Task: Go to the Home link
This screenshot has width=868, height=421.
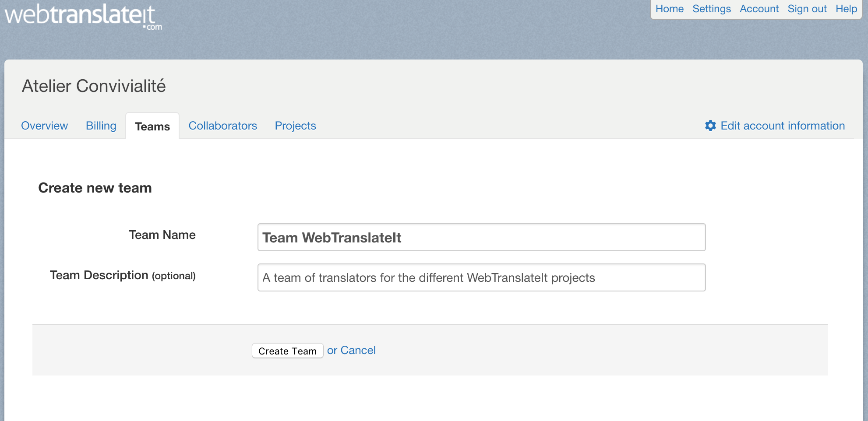Action: coord(669,9)
